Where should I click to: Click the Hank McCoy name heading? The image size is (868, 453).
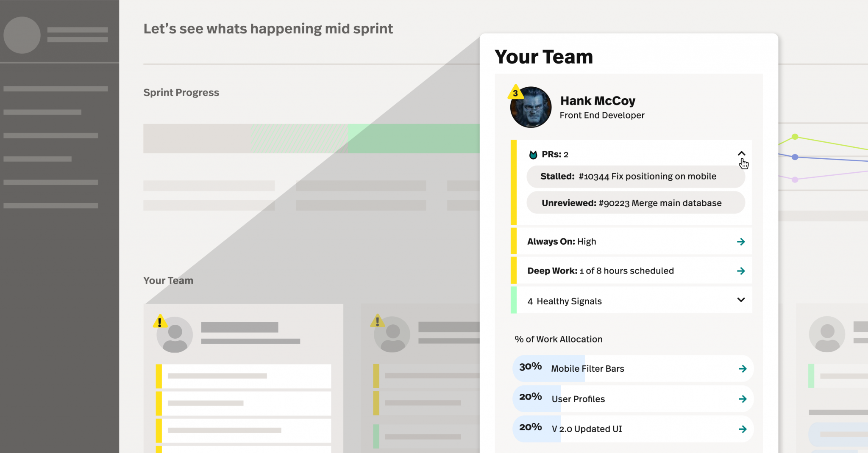point(598,101)
